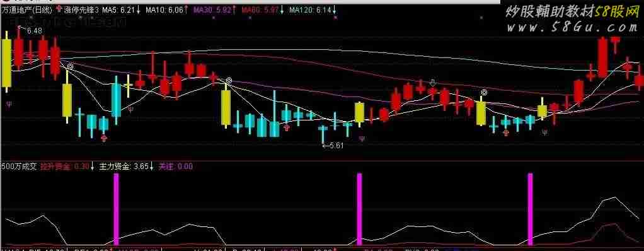Click the red up-arrow signal below the first cyan cluster
This screenshot has width=644, height=251.
(105, 138)
